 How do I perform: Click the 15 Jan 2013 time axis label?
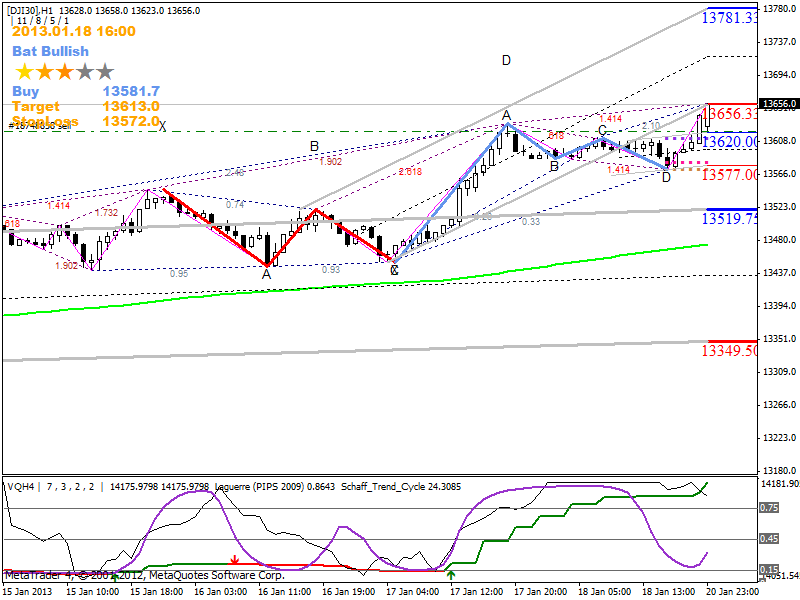click(x=27, y=592)
